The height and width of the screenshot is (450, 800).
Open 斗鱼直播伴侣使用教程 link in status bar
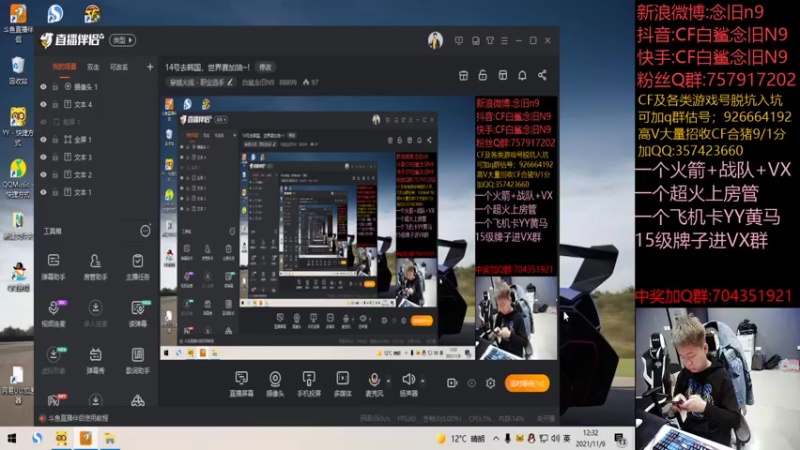[x=79, y=418]
